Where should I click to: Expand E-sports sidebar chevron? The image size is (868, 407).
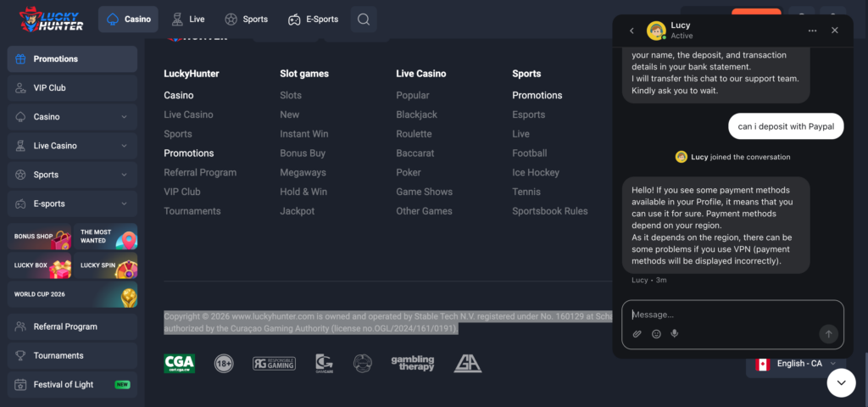(x=124, y=203)
